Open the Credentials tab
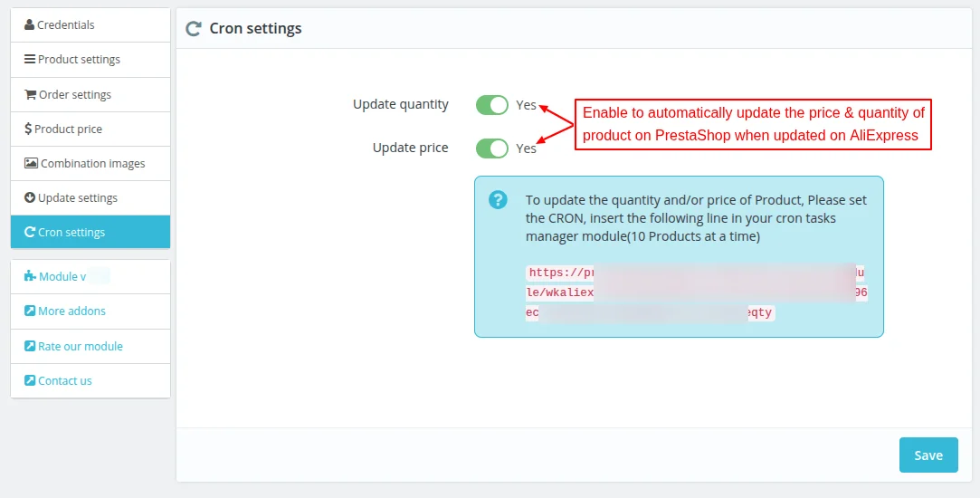 point(65,25)
